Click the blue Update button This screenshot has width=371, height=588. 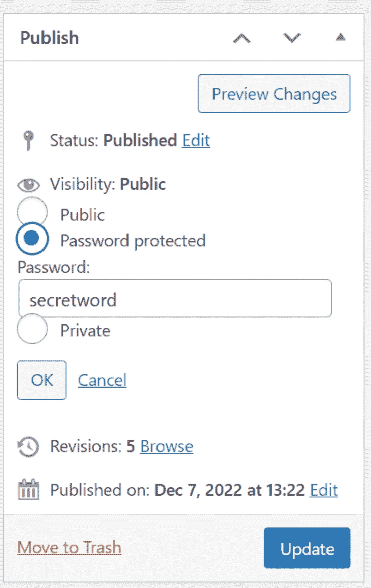(x=307, y=548)
